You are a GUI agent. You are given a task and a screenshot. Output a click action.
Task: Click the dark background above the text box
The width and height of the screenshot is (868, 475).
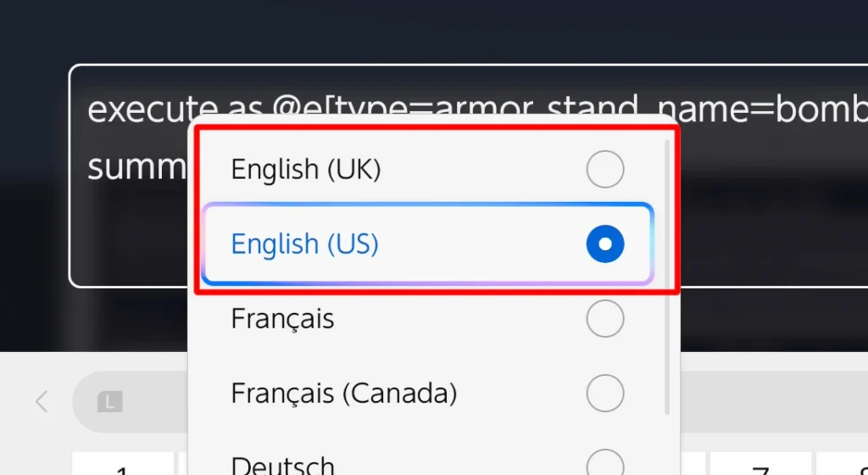(x=424, y=30)
